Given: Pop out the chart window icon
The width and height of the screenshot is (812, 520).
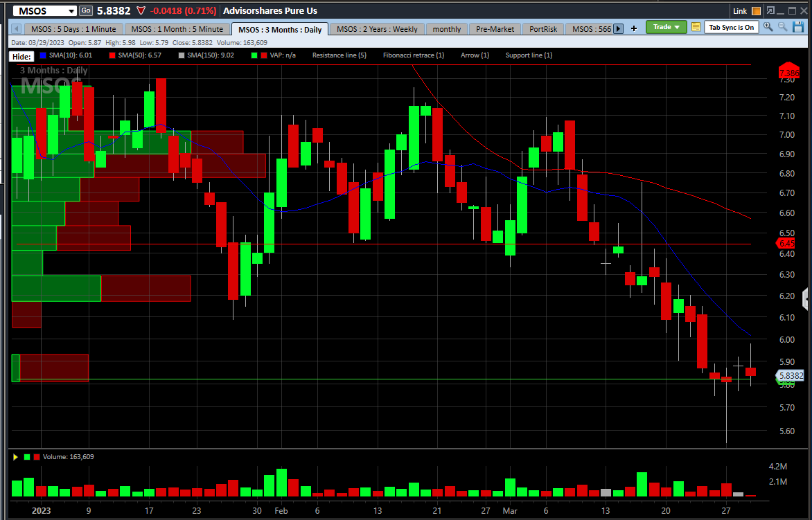Looking at the screenshot, I should click(x=770, y=11).
